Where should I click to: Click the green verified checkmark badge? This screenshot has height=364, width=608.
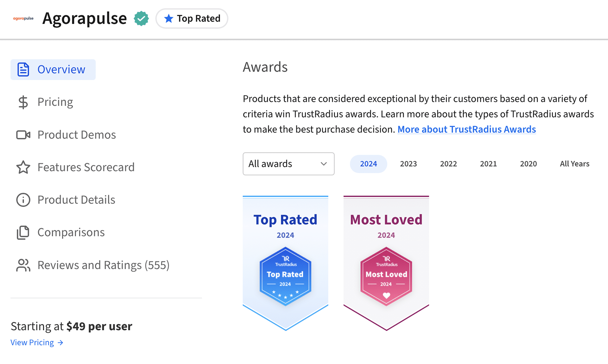[x=141, y=19]
